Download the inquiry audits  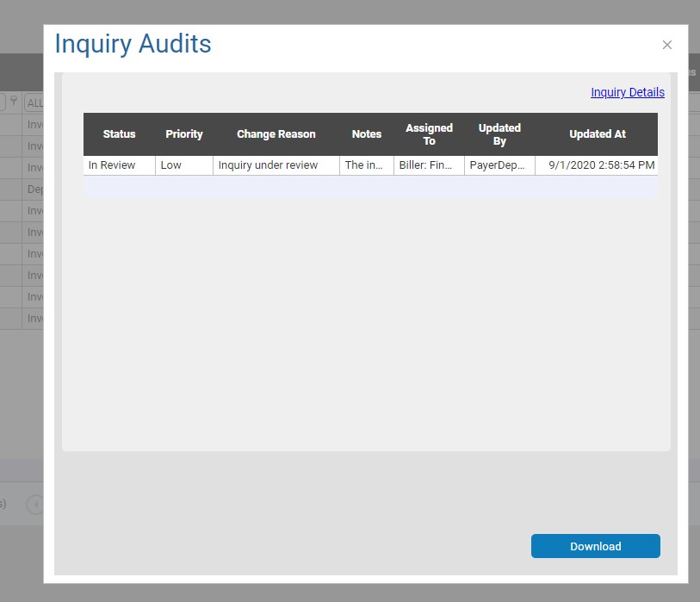596,546
